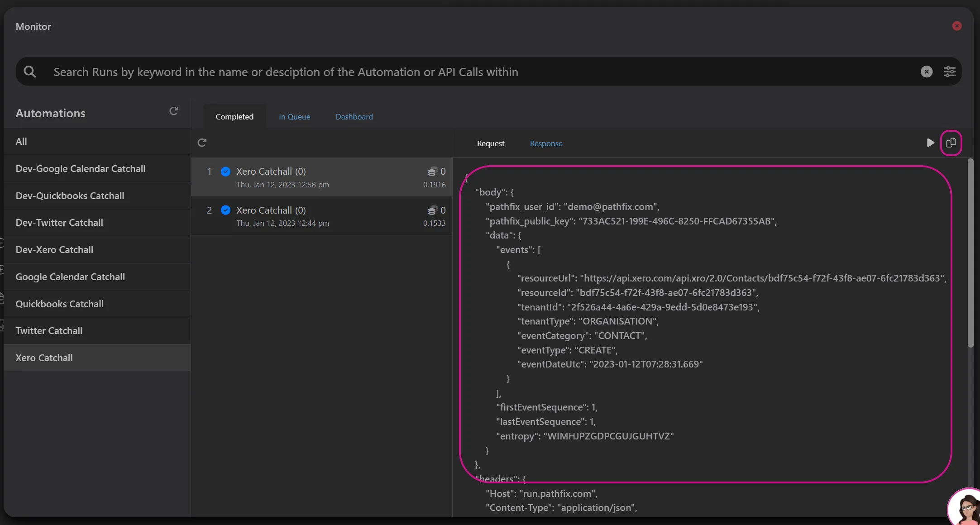
Task: Refresh the Automations list
Action: tap(174, 111)
